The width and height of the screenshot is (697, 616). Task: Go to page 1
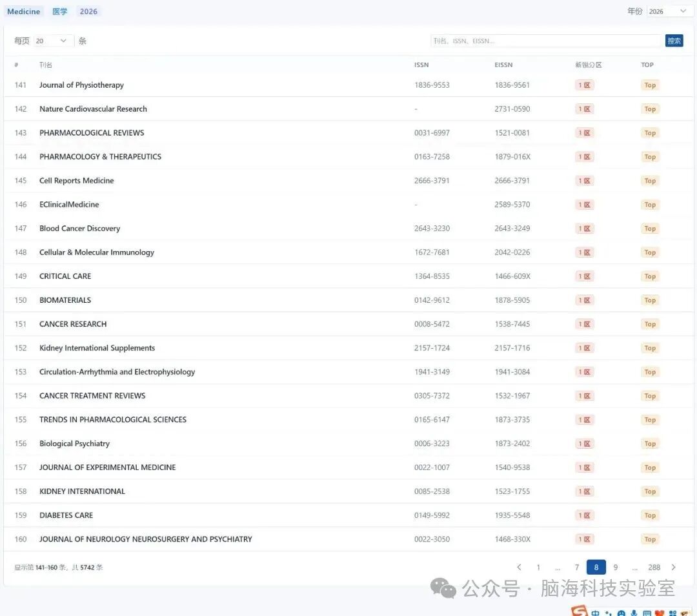tap(538, 567)
